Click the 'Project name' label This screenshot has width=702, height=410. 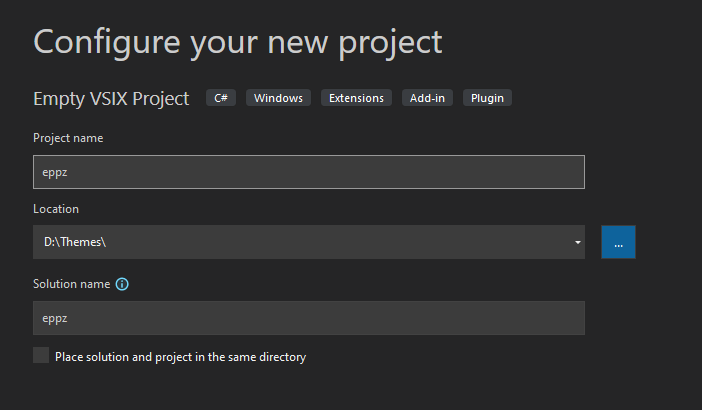tap(68, 138)
